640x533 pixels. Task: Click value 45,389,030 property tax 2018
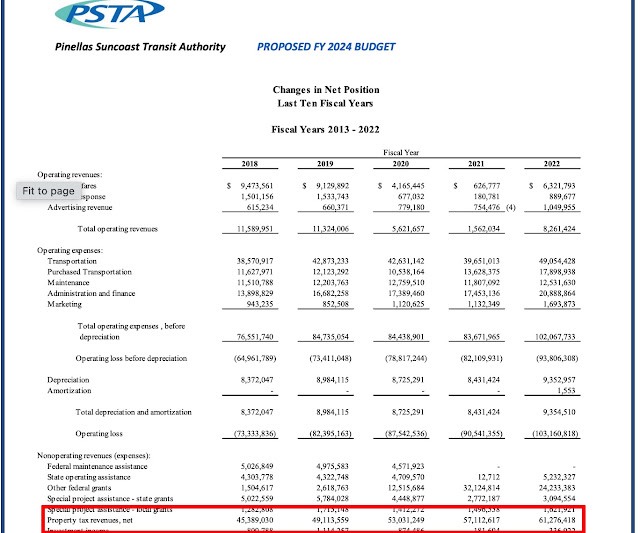255,520
